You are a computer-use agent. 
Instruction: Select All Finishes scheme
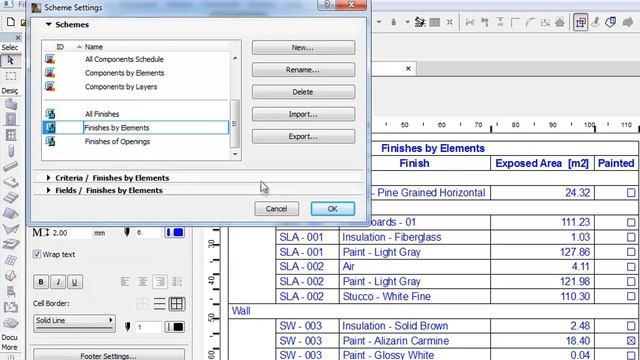click(102, 114)
